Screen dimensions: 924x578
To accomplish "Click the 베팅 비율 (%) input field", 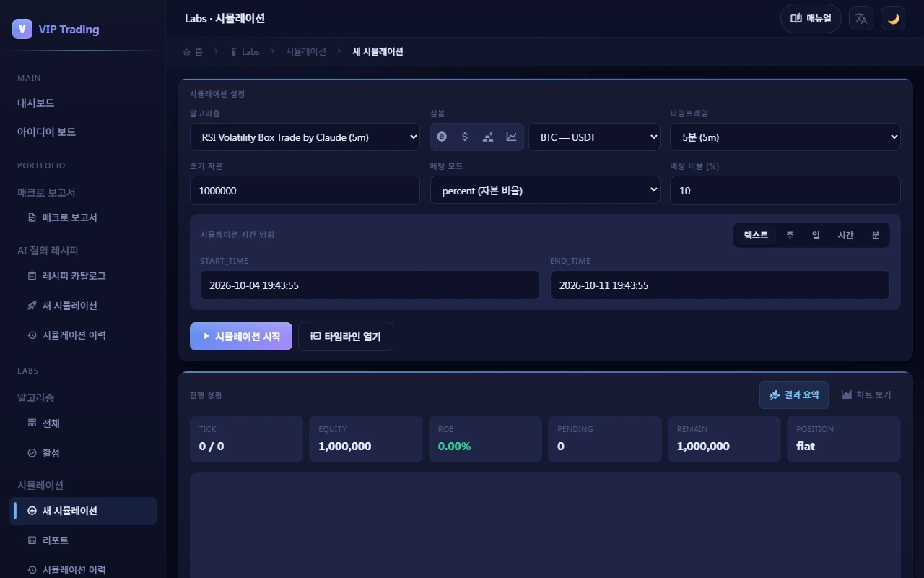I will point(785,190).
